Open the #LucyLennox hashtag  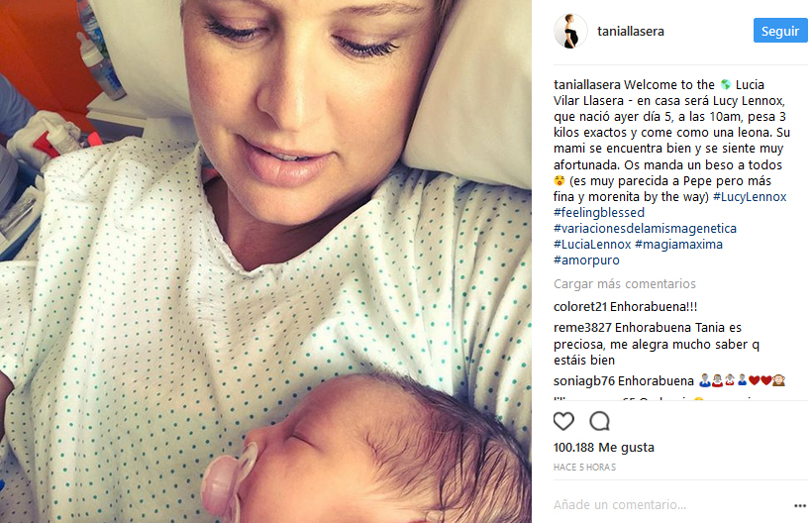pyautogui.click(x=750, y=197)
